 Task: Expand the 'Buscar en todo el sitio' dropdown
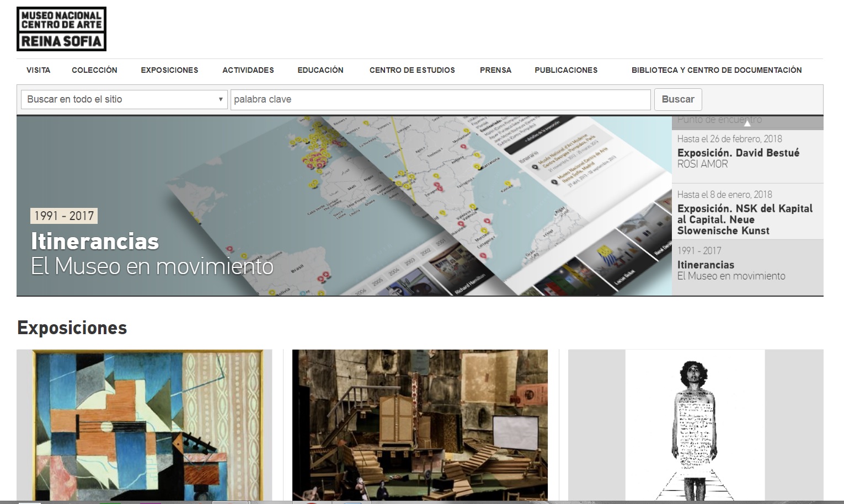tap(124, 99)
